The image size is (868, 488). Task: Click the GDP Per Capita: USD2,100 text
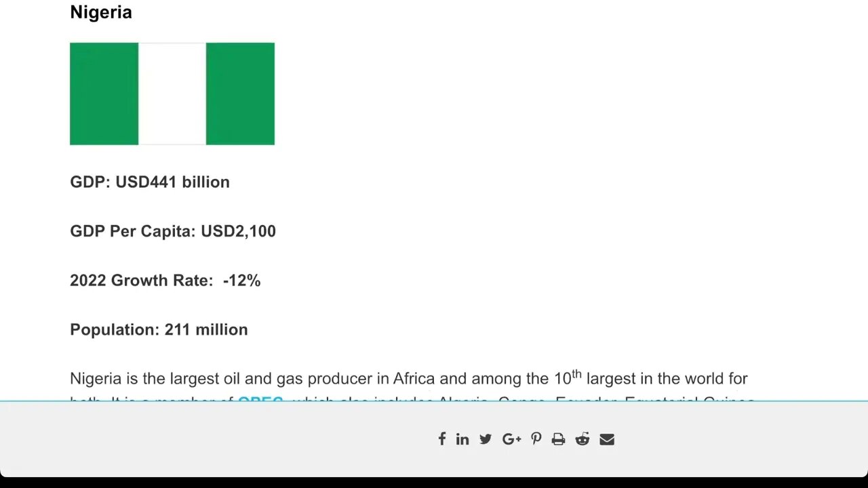point(173,231)
